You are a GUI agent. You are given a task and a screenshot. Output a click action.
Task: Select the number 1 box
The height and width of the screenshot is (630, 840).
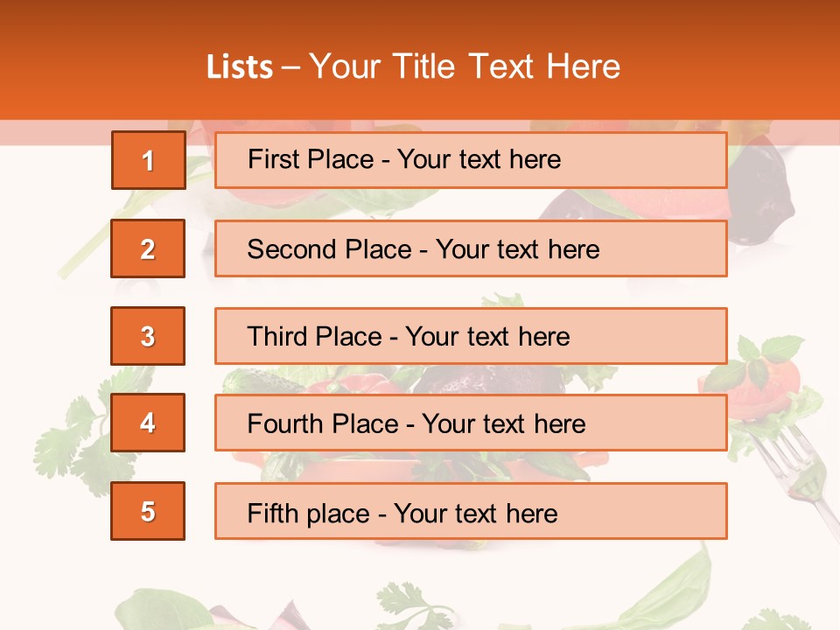click(148, 160)
